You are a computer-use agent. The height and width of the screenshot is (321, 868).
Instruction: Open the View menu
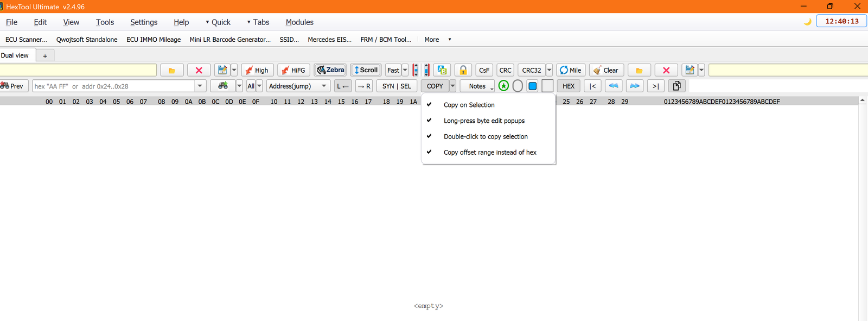point(71,22)
